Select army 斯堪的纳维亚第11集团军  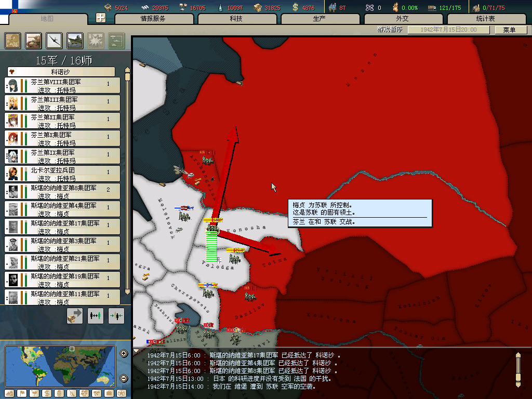click(62, 297)
